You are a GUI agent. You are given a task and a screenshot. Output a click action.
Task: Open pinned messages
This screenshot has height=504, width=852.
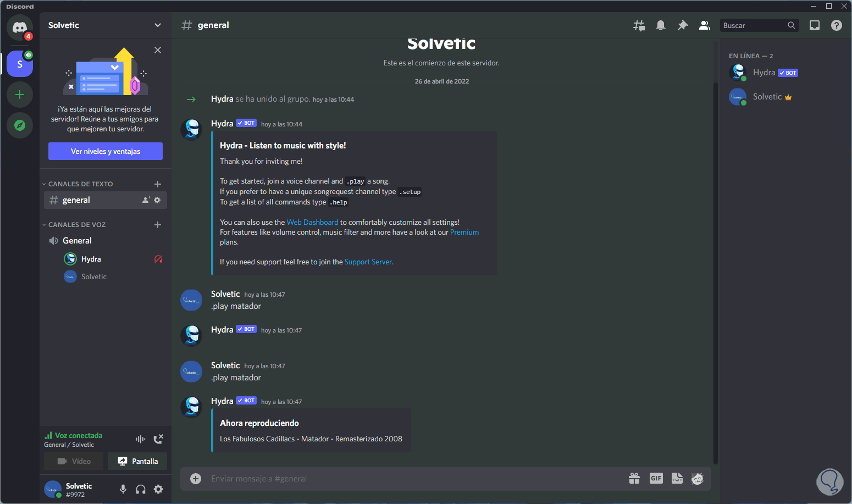(682, 25)
